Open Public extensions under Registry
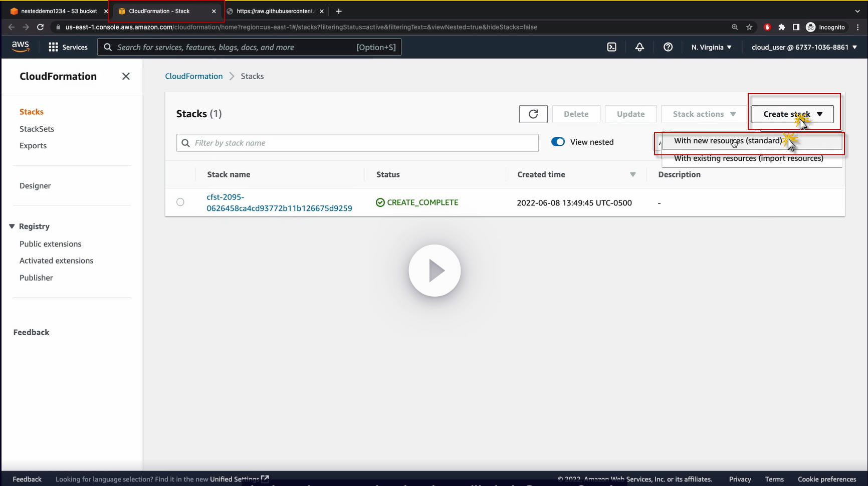The height and width of the screenshot is (486, 868). coord(50,244)
